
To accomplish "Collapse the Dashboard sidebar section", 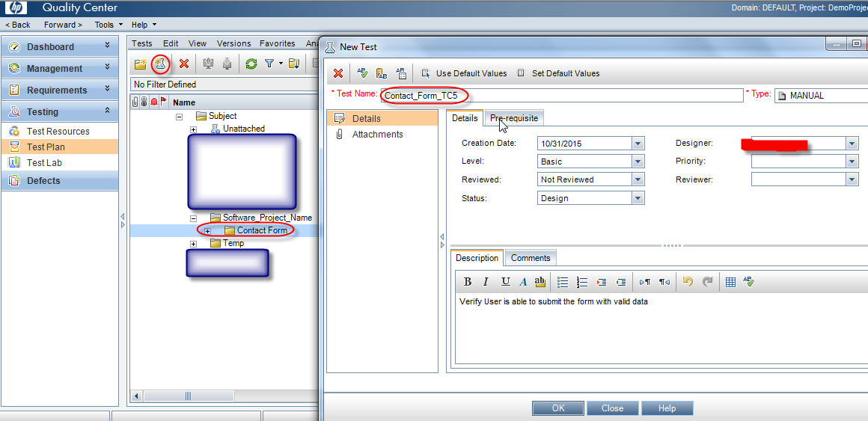I will 108,46.
